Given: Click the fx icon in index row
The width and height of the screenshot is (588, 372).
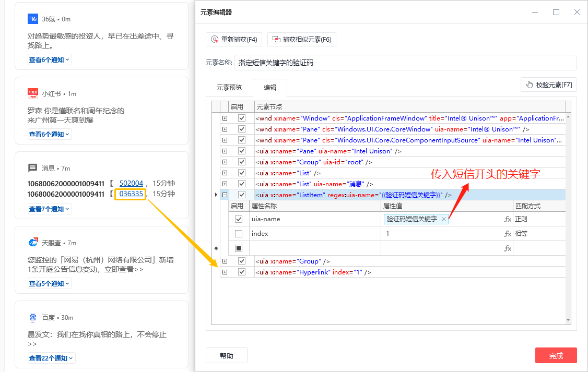Looking at the screenshot, I should point(507,234).
